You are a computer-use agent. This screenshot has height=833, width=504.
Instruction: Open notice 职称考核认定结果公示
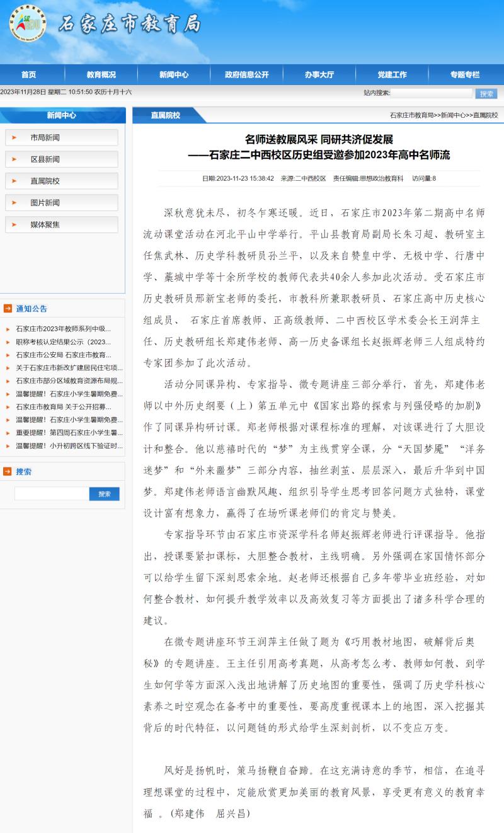(63, 342)
